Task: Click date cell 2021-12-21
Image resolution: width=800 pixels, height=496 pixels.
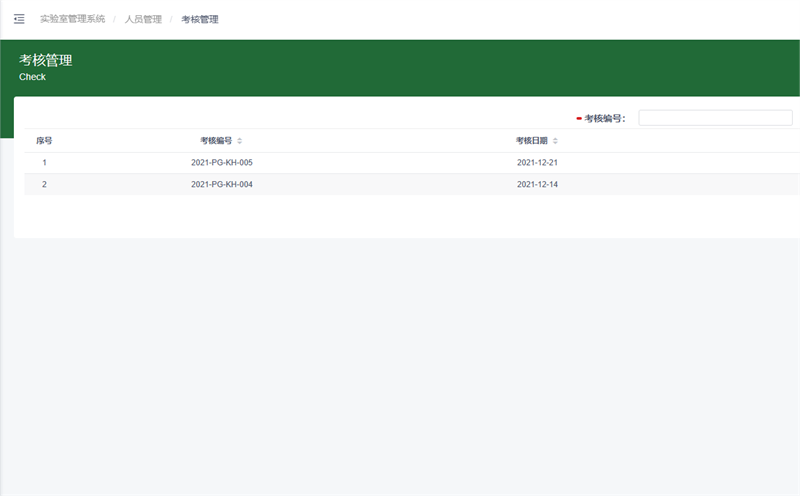Action: point(537,162)
